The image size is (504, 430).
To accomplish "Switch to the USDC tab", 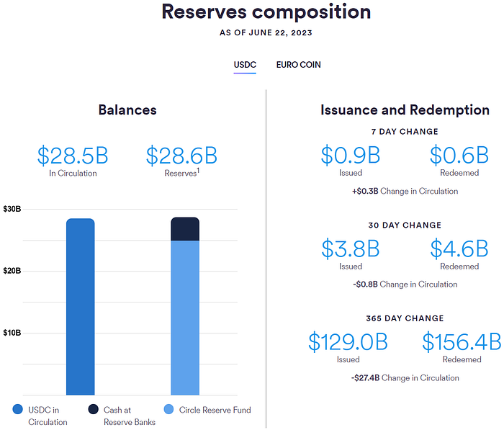I will 245,65.
